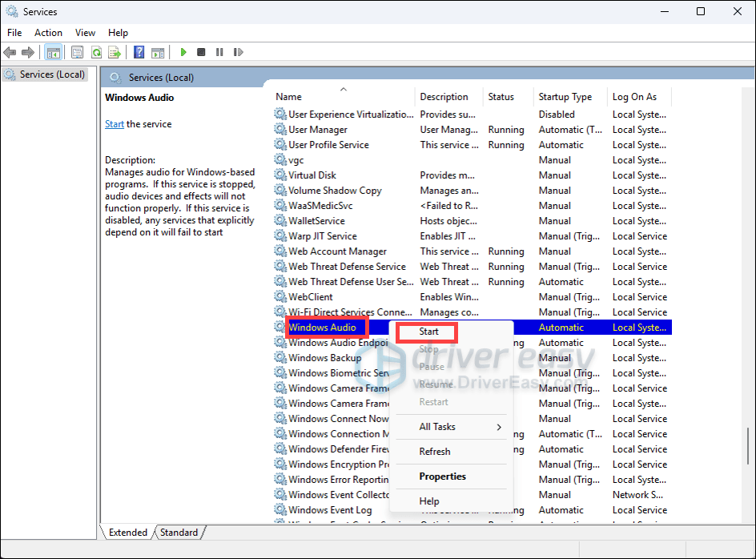Click the Restart Service toolbar icon
The height and width of the screenshot is (559, 756).
[236, 52]
